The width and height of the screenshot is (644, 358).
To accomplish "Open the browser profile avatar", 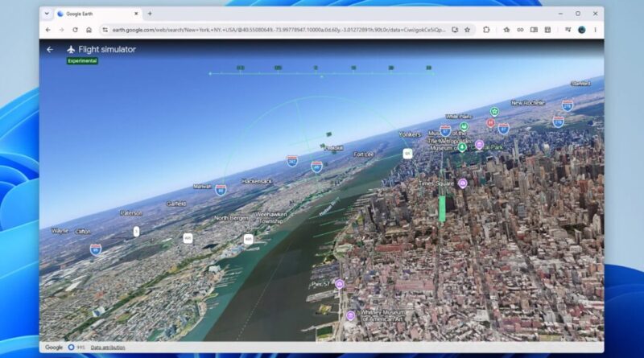I will (x=581, y=30).
